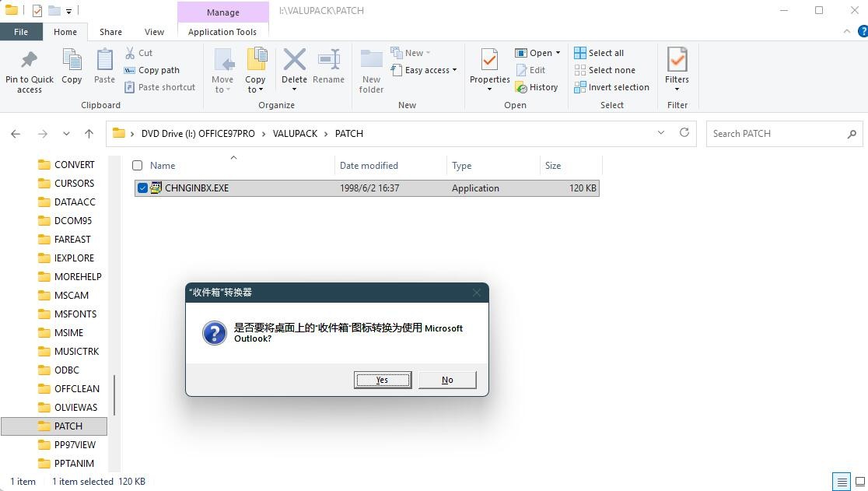Expand the recent locations chevron

pos(66,134)
